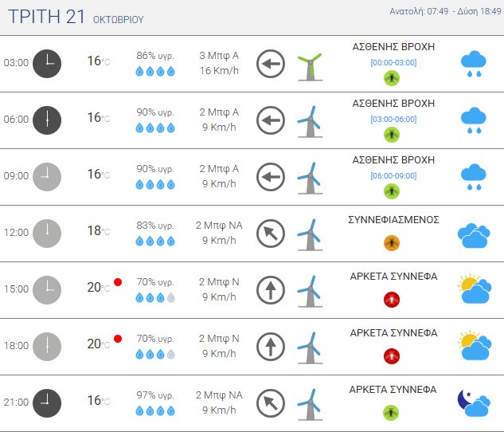Click the rain cloud icon at 03:00
Image resolution: width=504 pixels, height=432 pixels.
(475, 63)
